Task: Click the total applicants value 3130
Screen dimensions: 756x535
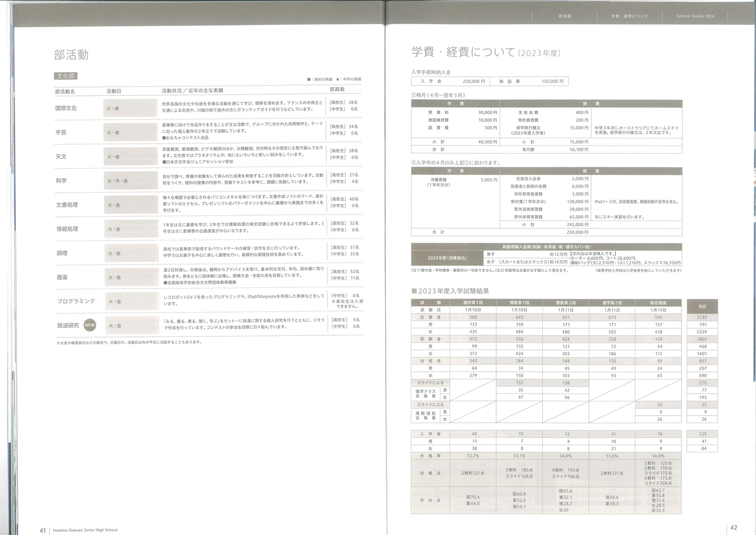Action: coord(702,317)
